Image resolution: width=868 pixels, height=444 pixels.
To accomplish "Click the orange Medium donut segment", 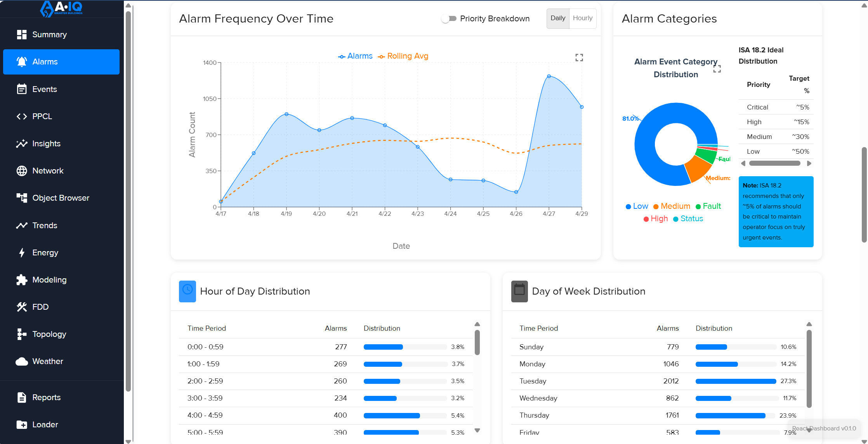I will [x=699, y=169].
